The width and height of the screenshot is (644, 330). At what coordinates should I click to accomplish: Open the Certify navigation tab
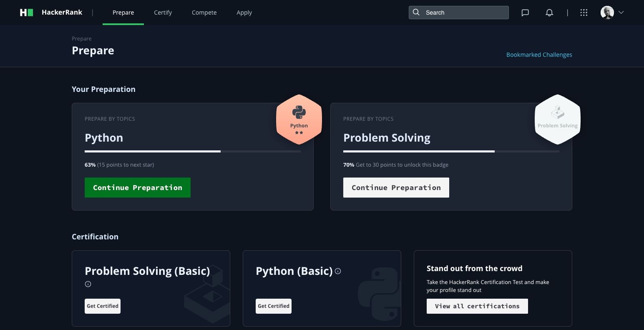(x=163, y=13)
